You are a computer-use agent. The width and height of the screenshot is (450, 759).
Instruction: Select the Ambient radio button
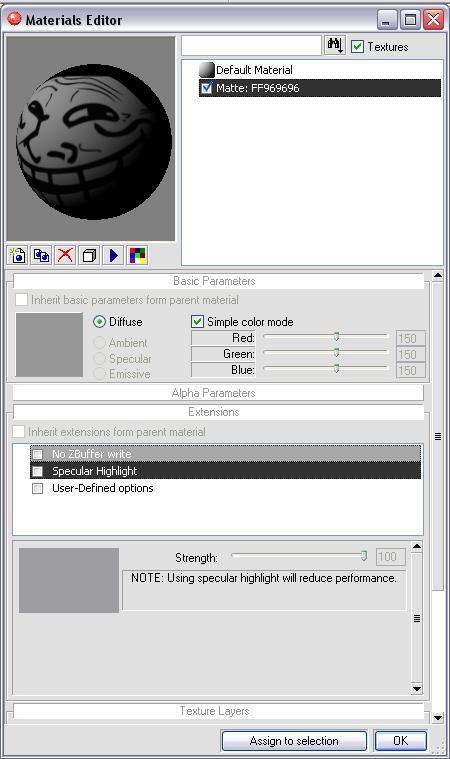(x=99, y=343)
